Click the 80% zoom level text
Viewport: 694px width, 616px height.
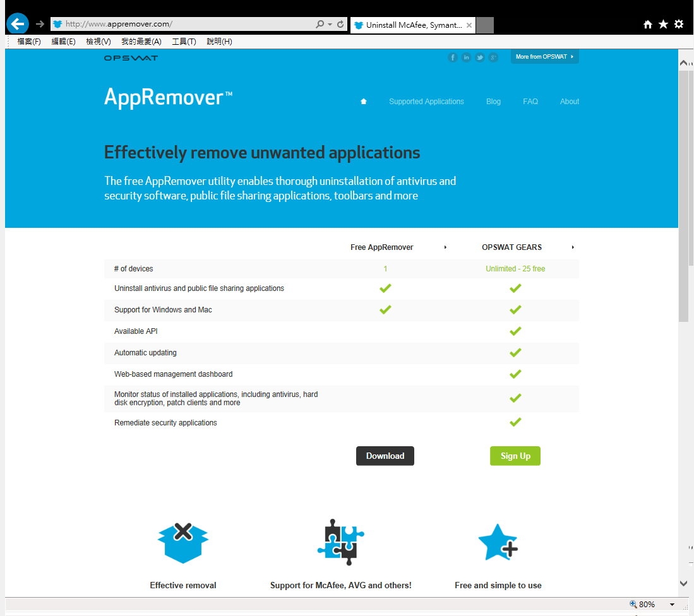coord(647,605)
